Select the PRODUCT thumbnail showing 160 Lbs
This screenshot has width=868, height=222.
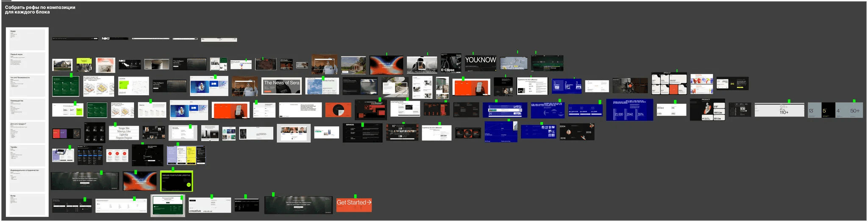[x=707, y=110]
